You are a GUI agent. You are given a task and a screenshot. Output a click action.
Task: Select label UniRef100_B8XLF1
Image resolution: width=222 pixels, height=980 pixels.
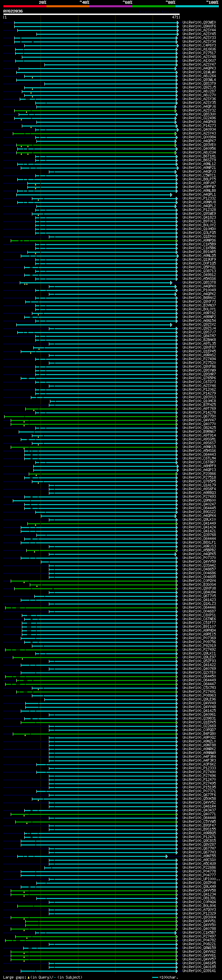pyautogui.click(x=199, y=543)
